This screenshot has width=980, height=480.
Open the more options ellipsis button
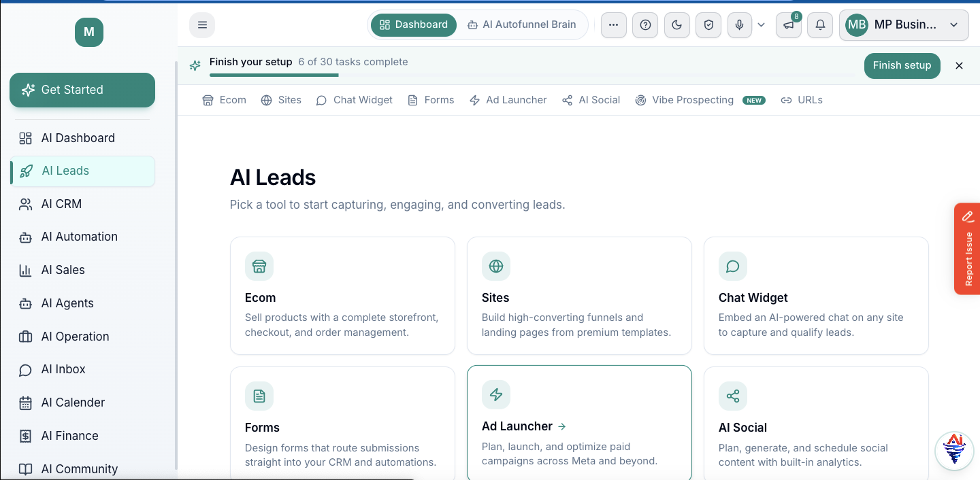pos(614,25)
